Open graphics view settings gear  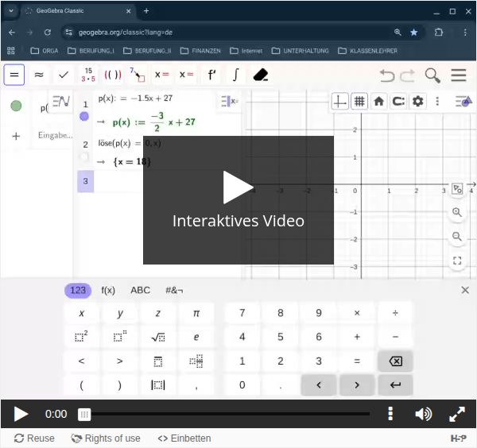tap(417, 102)
